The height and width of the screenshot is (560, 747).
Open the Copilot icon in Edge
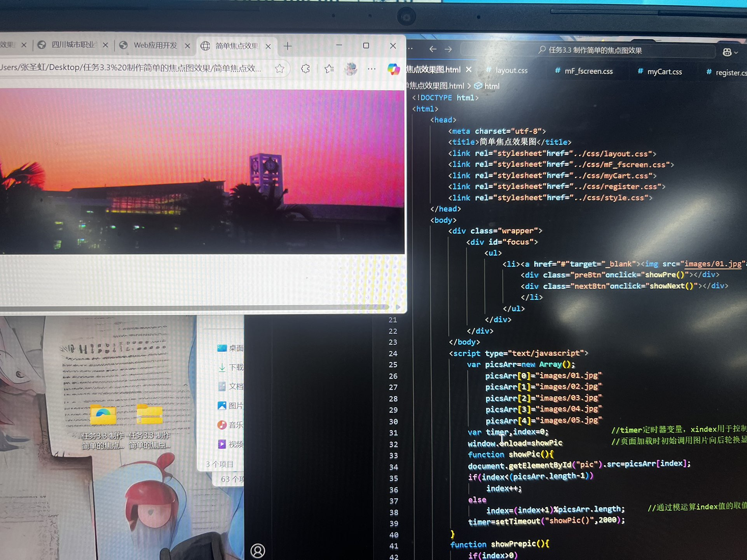tap(393, 69)
